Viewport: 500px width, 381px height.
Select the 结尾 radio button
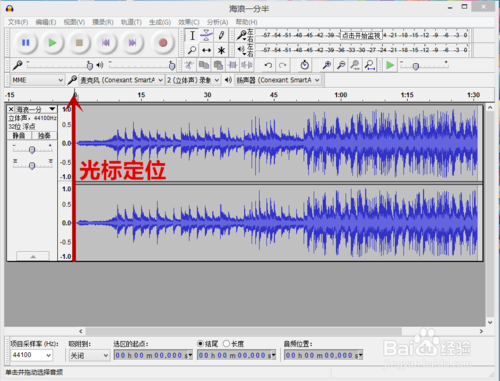pos(200,343)
